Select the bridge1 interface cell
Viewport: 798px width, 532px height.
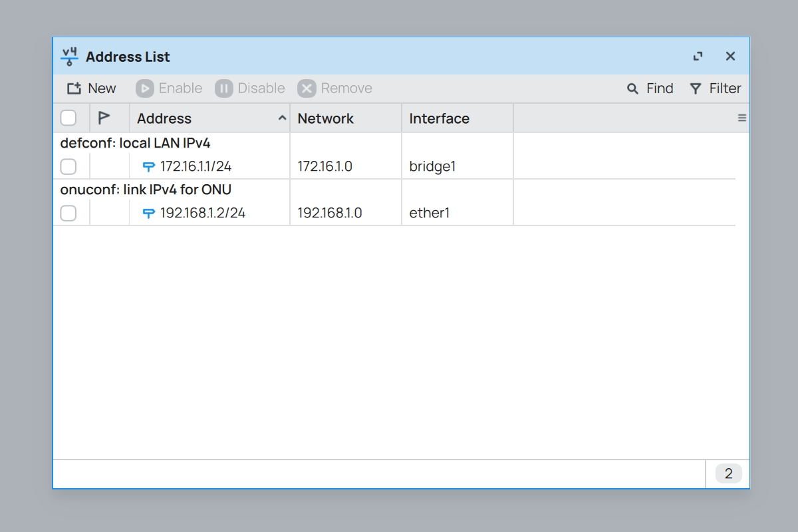click(432, 166)
